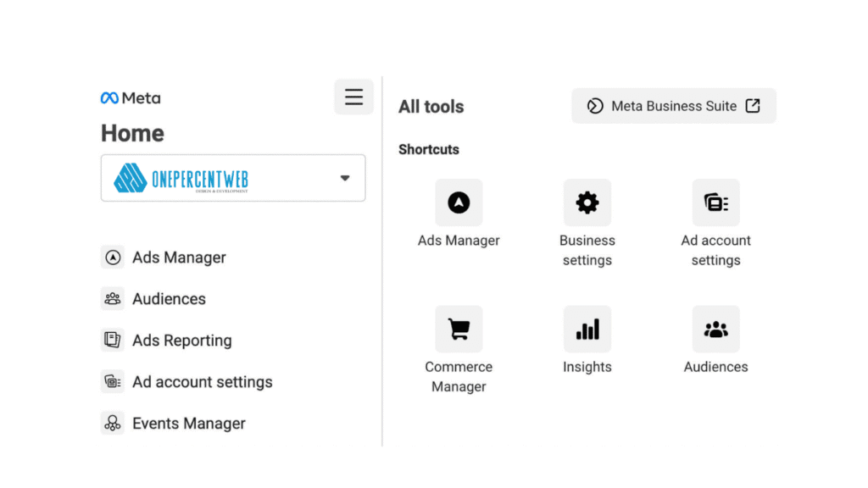Select Events Manager menu item
Image resolution: width=868 pixels, height=488 pixels.
[x=188, y=424]
